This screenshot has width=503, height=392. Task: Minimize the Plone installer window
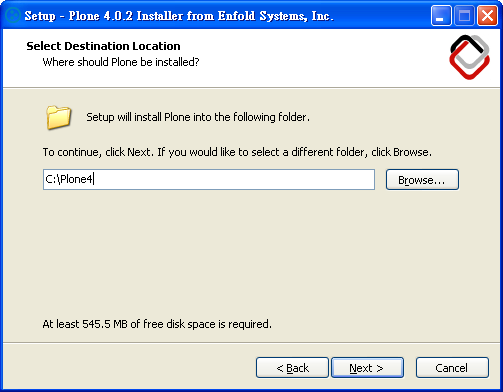pos(441,15)
